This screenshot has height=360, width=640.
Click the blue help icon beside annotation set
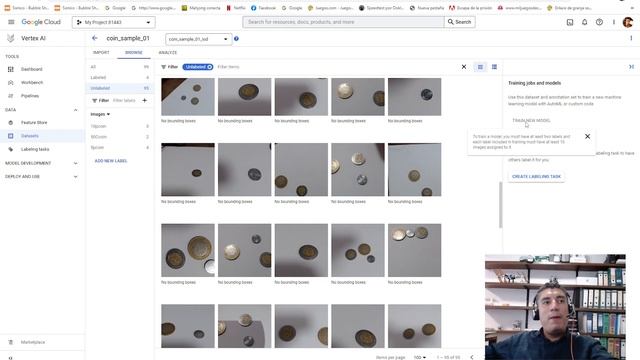(236, 39)
